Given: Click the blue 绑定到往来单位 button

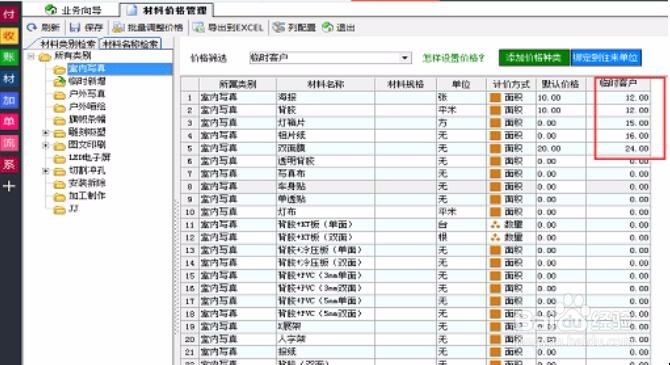Looking at the screenshot, I should (606, 58).
